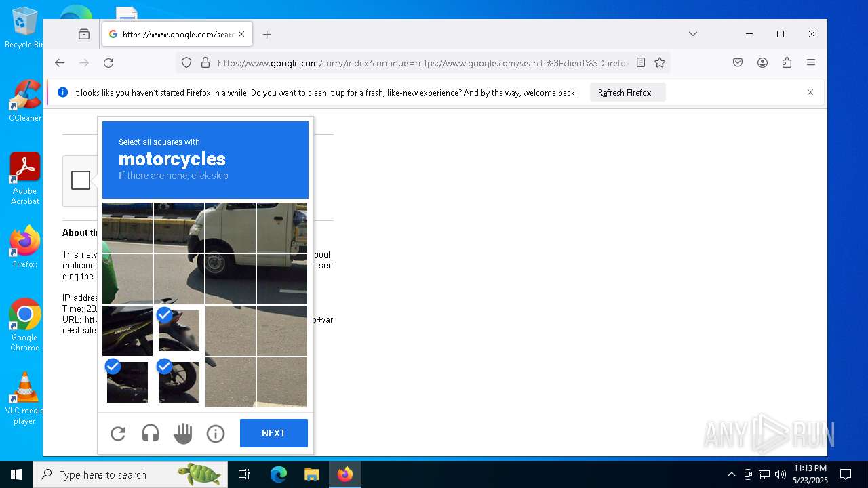
Task: Open Firefox desktop shortcut
Action: point(24,247)
